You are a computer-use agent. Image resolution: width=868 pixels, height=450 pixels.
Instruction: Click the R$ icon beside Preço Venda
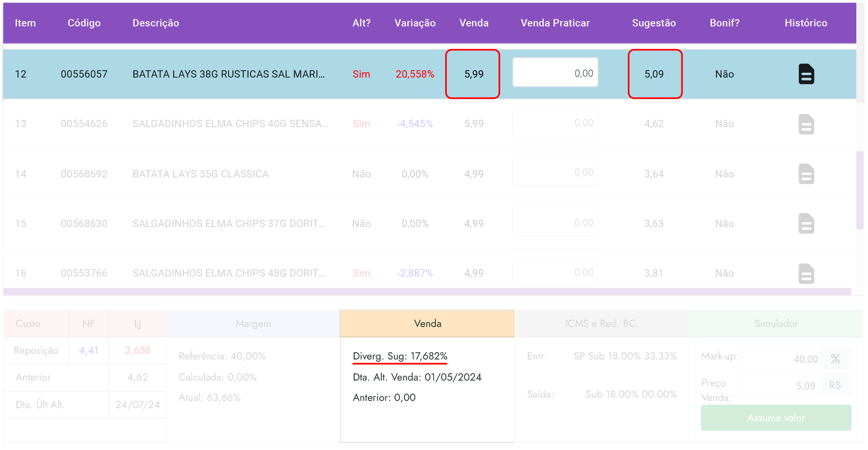click(835, 385)
